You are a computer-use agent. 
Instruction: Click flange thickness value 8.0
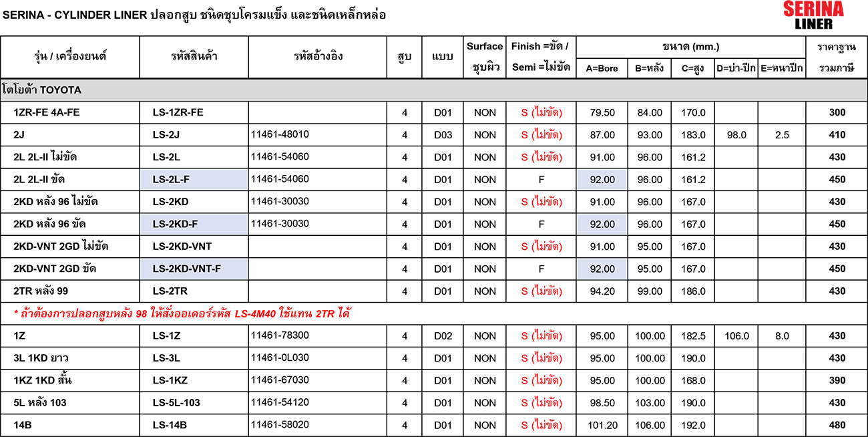coord(782,336)
